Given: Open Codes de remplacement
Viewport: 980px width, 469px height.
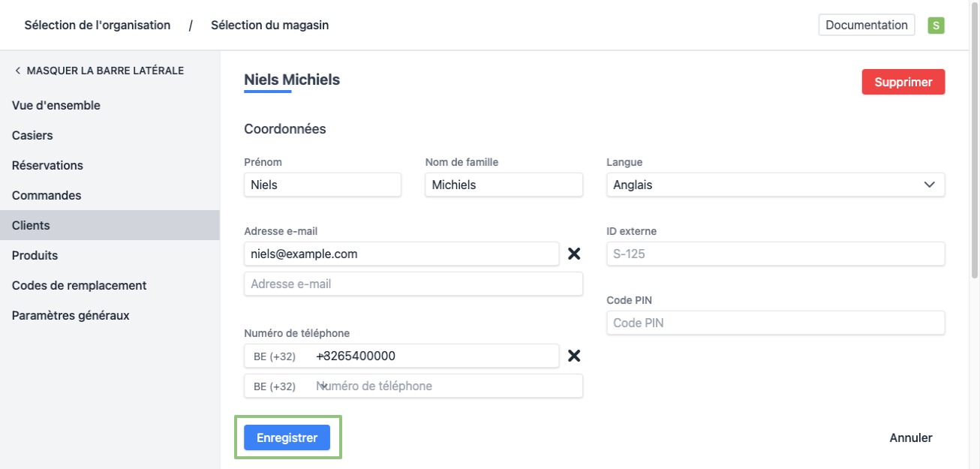Looking at the screenshot, I should click(79, 286).
